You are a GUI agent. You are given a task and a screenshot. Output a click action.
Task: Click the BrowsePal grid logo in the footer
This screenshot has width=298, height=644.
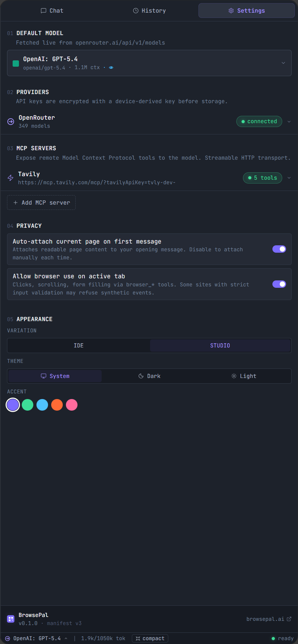click(11, 619)
